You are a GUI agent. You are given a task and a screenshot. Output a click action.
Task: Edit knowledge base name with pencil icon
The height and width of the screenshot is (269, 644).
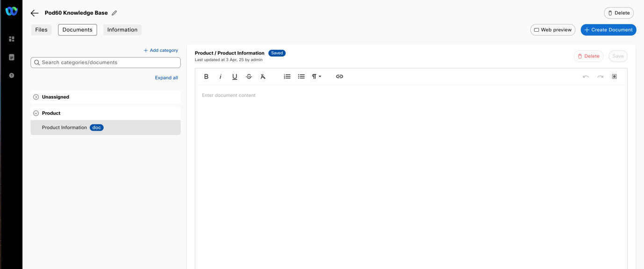pos(114,13)
